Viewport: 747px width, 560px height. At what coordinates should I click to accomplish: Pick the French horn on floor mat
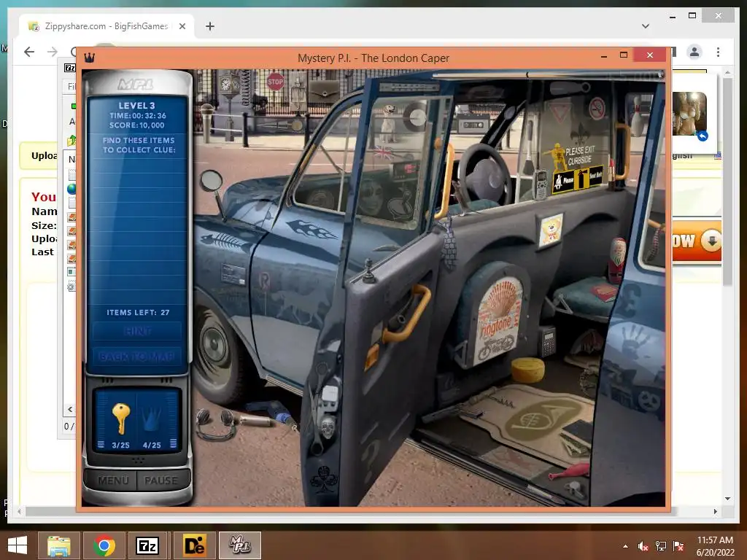point(538,419)
